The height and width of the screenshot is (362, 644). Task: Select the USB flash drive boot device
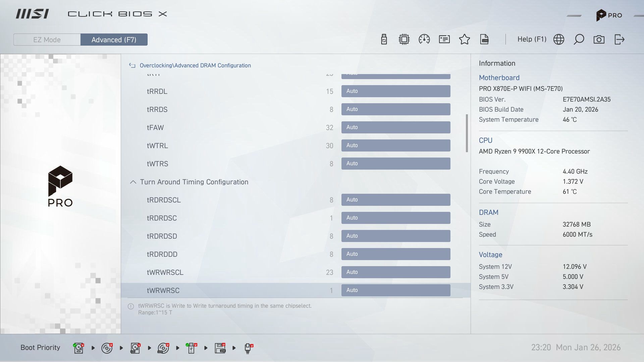tap(191, 348)
